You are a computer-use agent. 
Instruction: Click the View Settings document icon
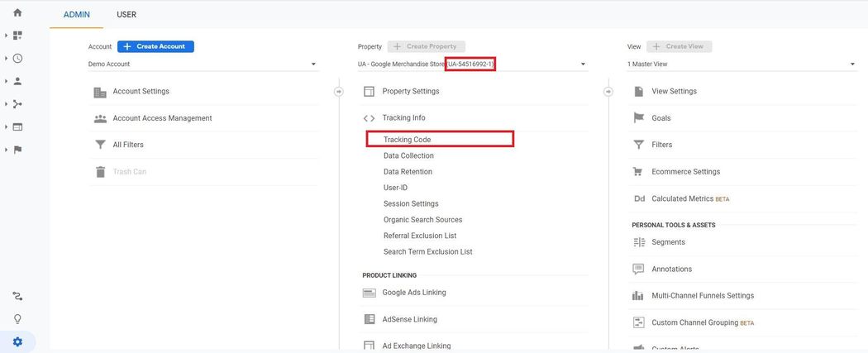(x=639, y=91)
